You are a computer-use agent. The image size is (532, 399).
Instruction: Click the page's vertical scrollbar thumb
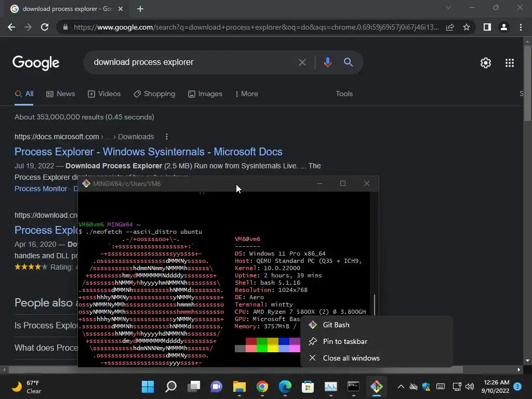(527, 83)
